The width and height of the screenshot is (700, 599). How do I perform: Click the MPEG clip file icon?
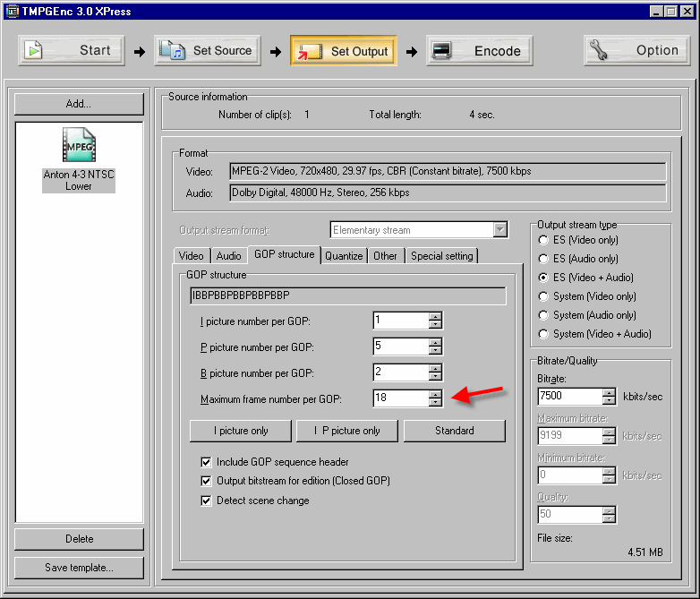pos(79,145)
